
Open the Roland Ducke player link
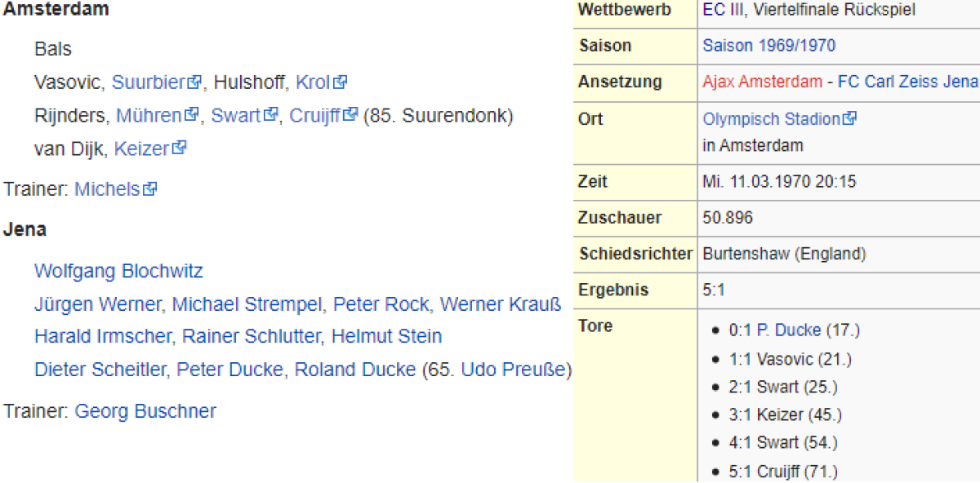point(355,370)
